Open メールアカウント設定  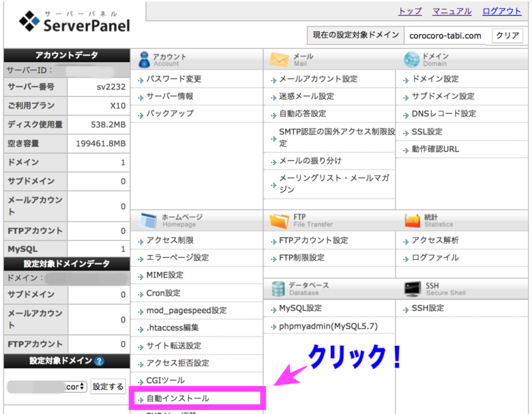[319, 79]
